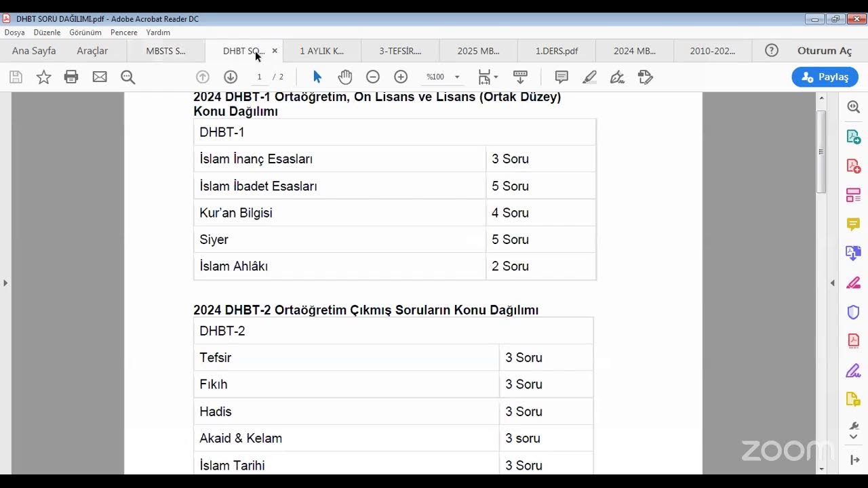The height and width of the screenshot is (488, 868).
Task: Collapse right pane using middle arrow
Action: [833, 283]
